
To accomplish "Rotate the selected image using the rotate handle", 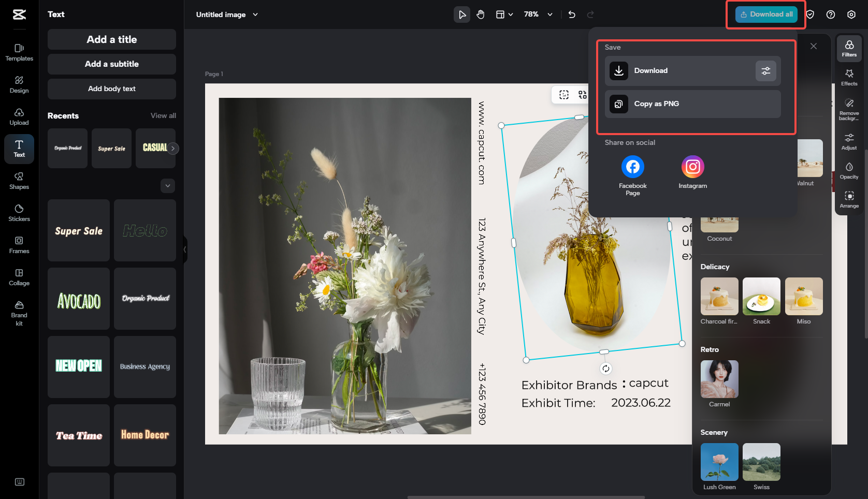I will pyautogui.click(x=605, y=369).
